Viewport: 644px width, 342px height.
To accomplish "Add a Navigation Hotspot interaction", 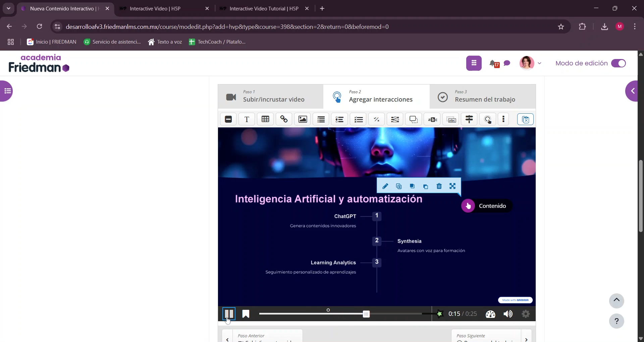I will [x=488, y=119].
